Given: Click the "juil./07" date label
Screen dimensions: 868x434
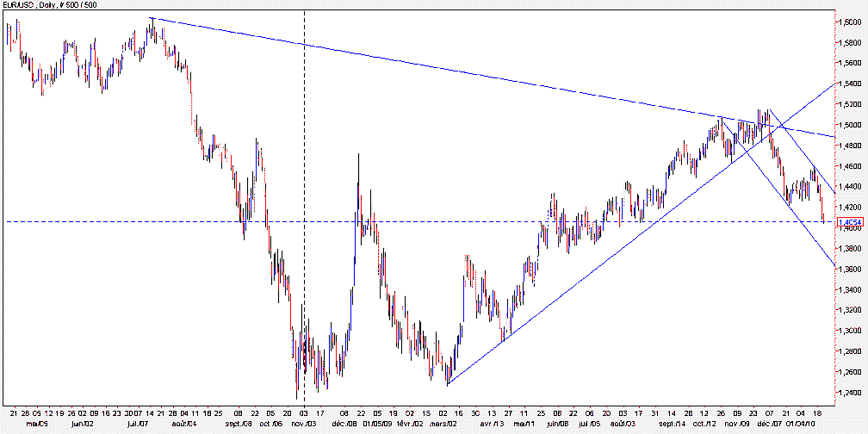Looking at the screenshot, I should [x=137, y=424].
